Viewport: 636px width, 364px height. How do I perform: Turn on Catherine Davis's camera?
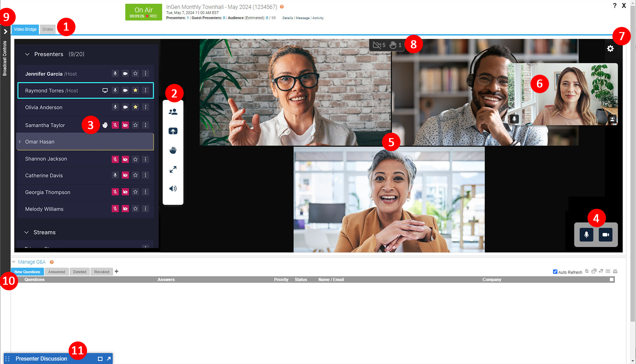click(x=125, y=175)
